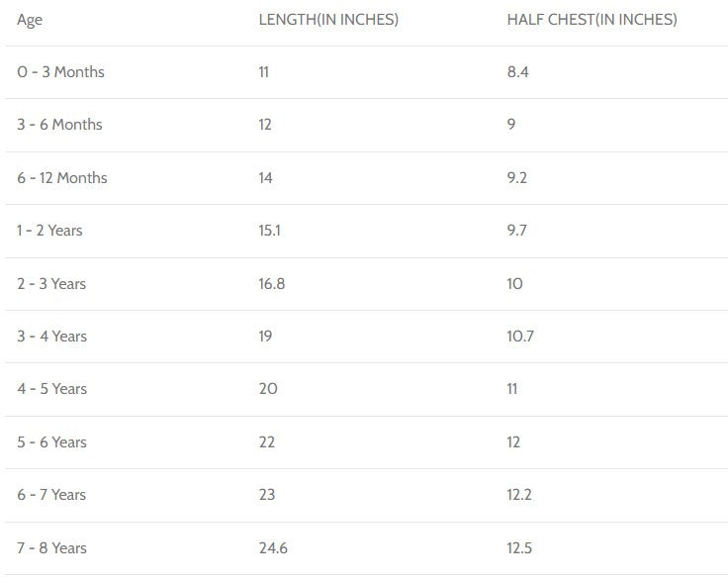
Task: Click the HALF CHEST(IN INCHES) column header
Action: click(x=591, y=20)
